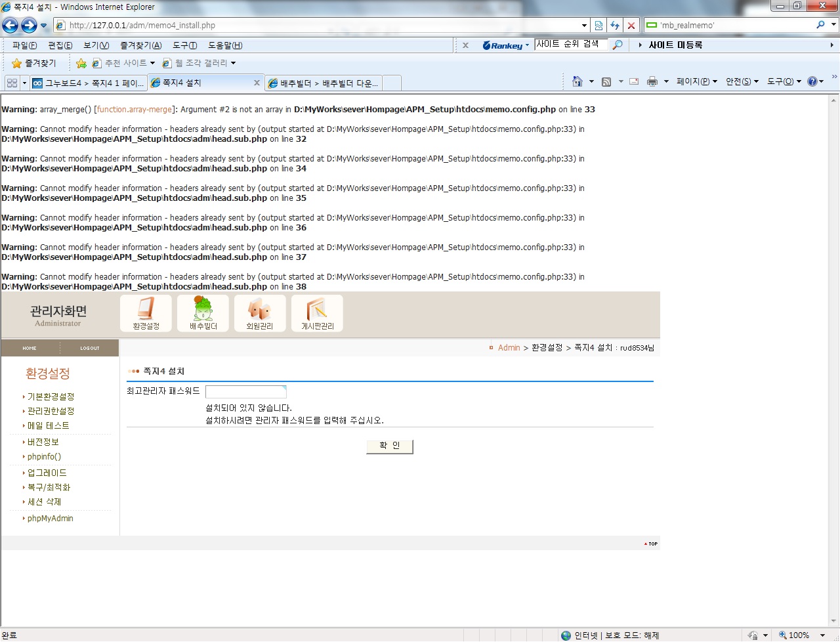This screenshot has height=642, width=840.
Task: Open a new blank tab
Action: 391,83
